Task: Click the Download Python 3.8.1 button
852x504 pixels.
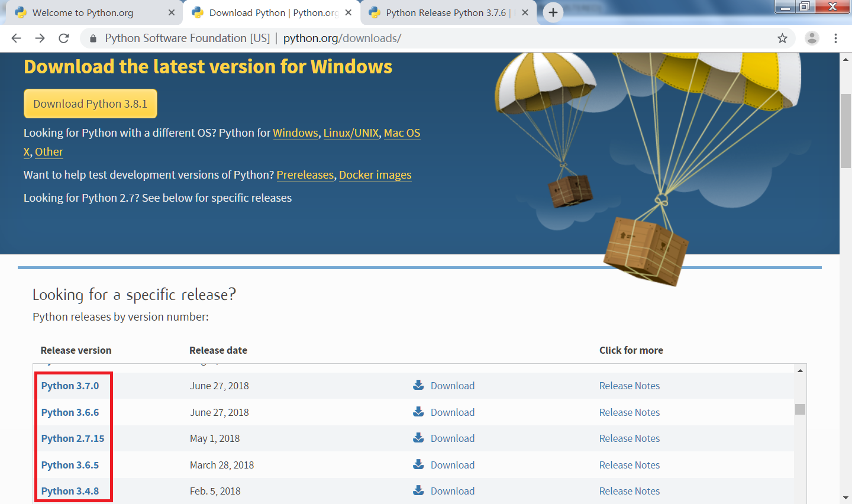Action: 91,104
